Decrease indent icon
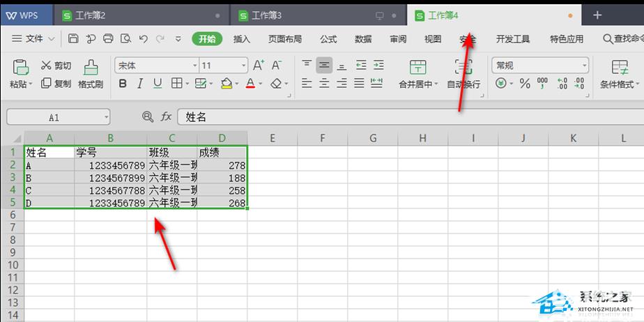 pyautogui.click(x=361, y=65)
